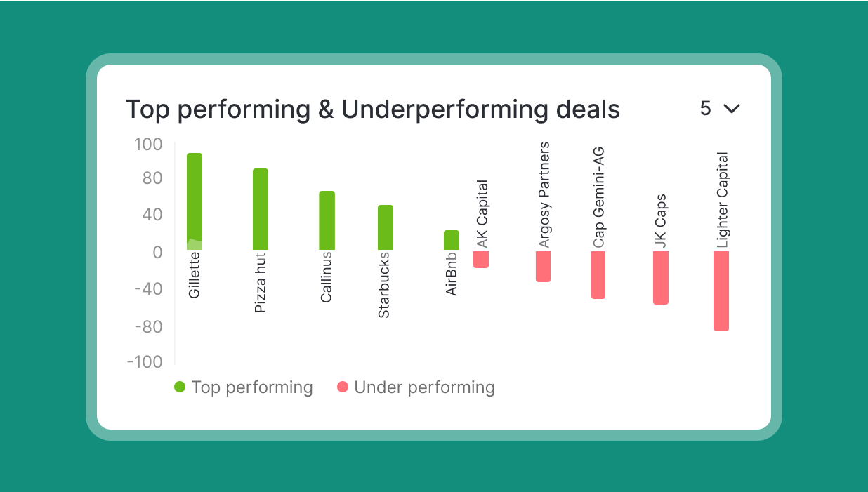Click the green Top performing legend dot
This screenshot has height=492, width=868.
180,387
